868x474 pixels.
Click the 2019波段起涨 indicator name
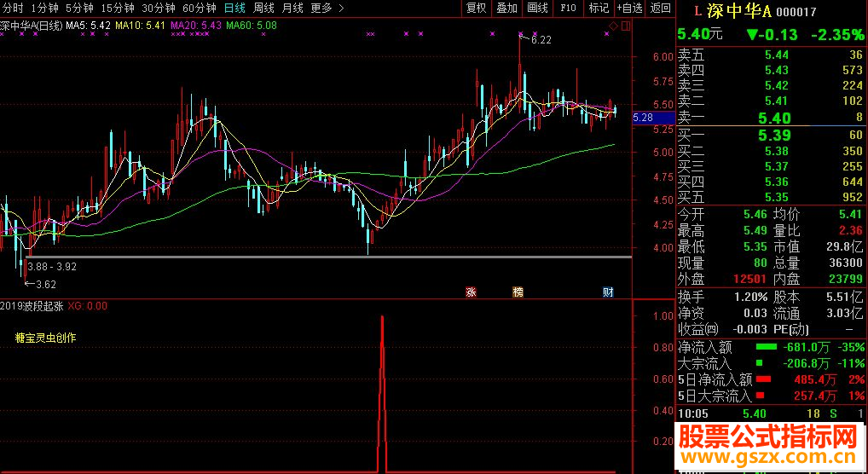click(32, 306)
